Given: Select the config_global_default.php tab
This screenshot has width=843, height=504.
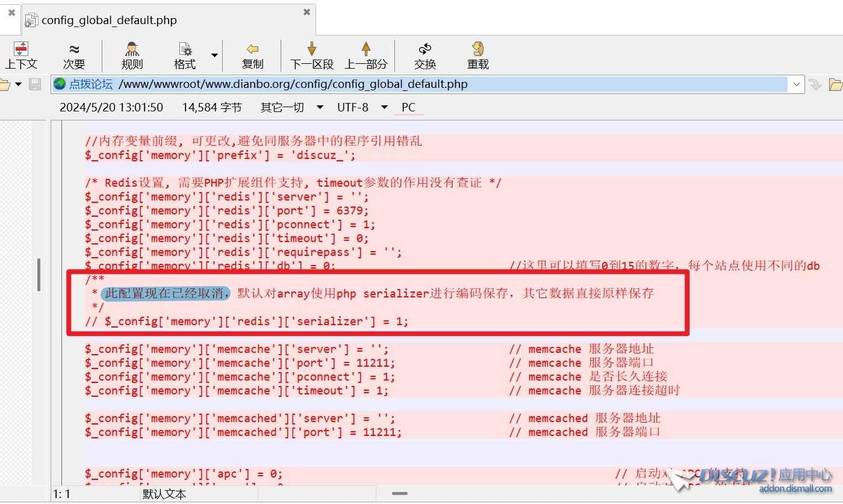Looking at the screenshot, I should [x=169, y=20].
